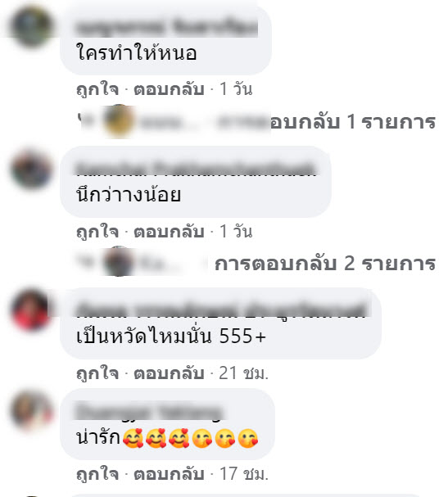This screenshot has width=448, height=497.
Task: Like the 'เป็นหวัดไหมนั่น 555+' comment
Action: coord(97,373)
